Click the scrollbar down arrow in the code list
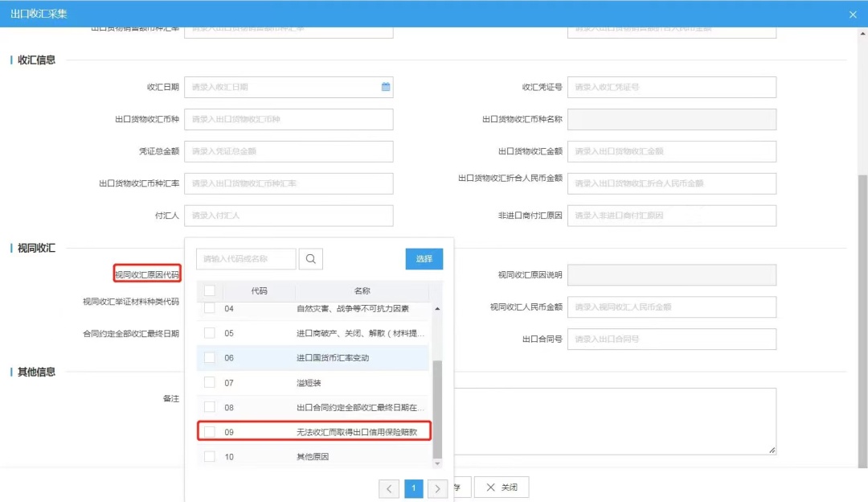The image size is (868, 502). (x=438, y=463)
